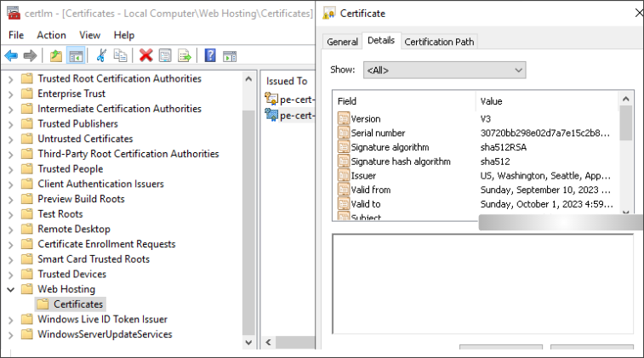Toggle the Show/Hide Action Pane icon

point(230,56)
